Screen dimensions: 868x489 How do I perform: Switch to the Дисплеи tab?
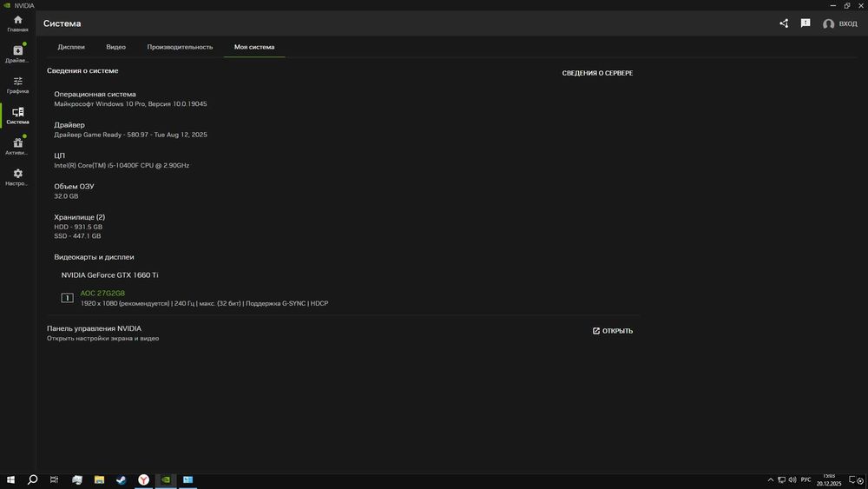[71, 47]
